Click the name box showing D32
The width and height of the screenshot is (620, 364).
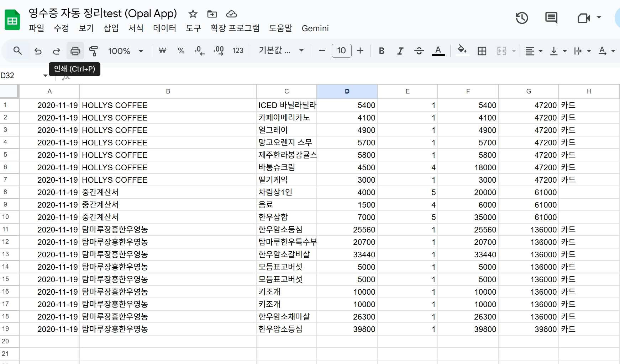point(21,75)
